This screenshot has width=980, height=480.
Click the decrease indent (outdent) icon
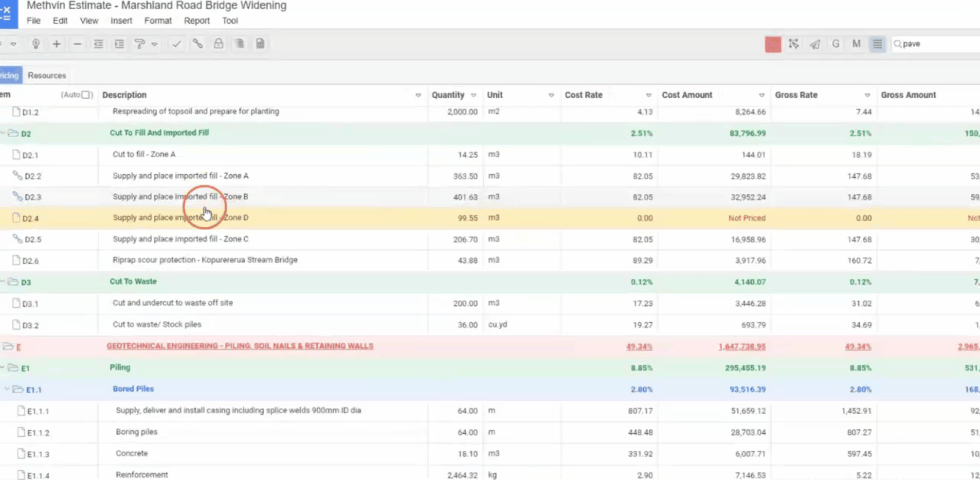[x=98, y=44]
